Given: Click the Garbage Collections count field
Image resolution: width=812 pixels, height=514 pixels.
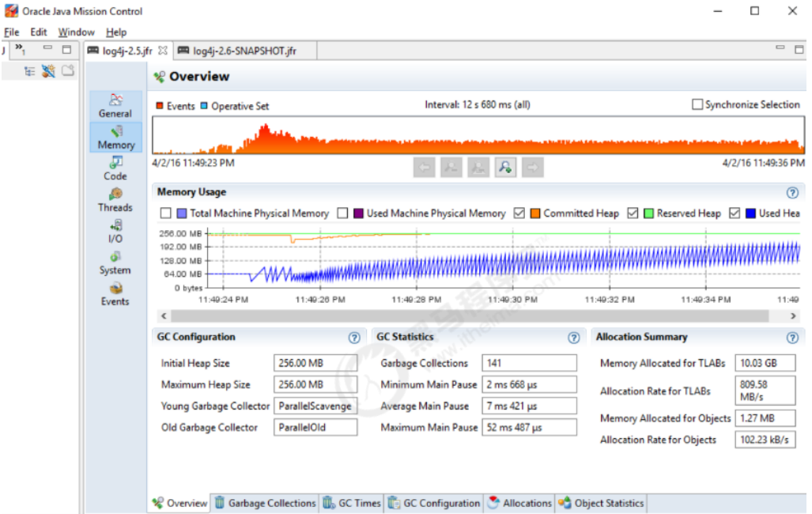Looking at the screenshot, I should (x=529, y=363).
